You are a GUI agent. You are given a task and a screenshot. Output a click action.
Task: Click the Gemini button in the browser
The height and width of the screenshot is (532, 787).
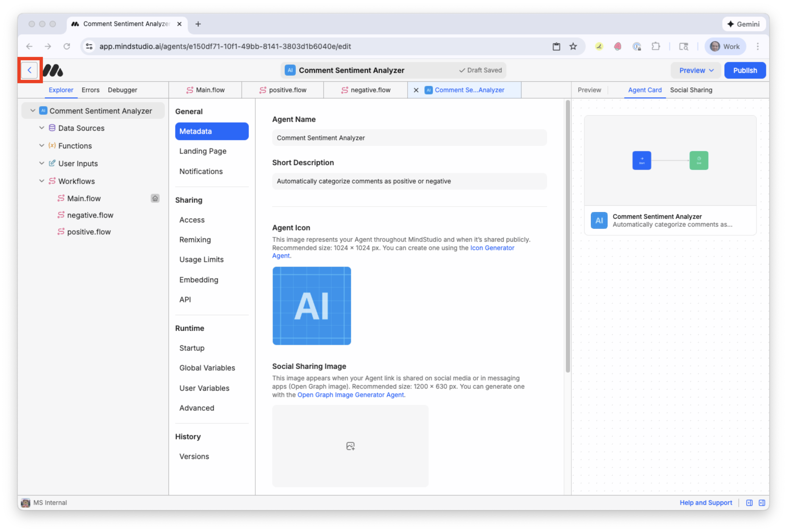pos(744,24)
